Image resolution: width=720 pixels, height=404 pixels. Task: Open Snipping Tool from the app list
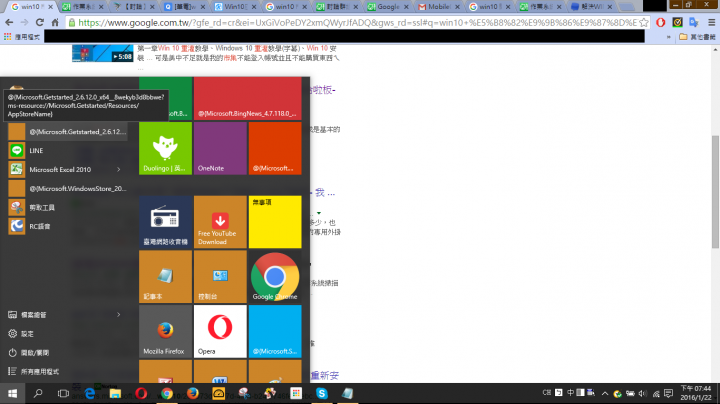(67, 208)
